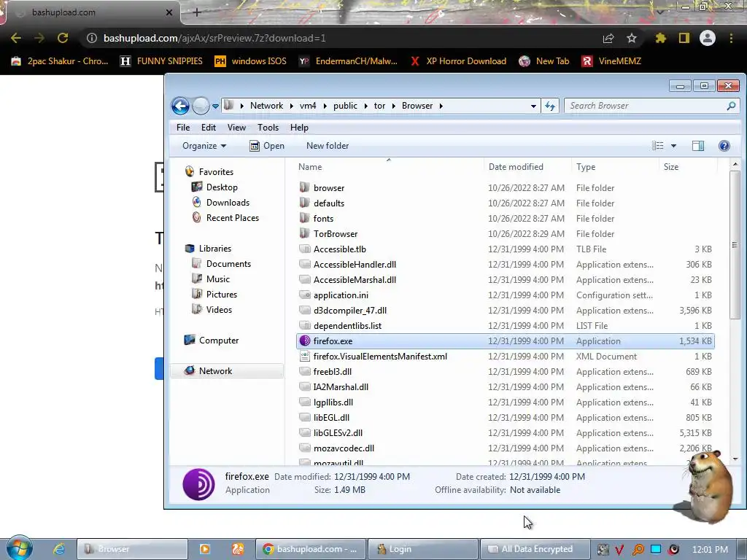
Task: Open 'windows ISOS' bookmark
Action: pos(251,61)
